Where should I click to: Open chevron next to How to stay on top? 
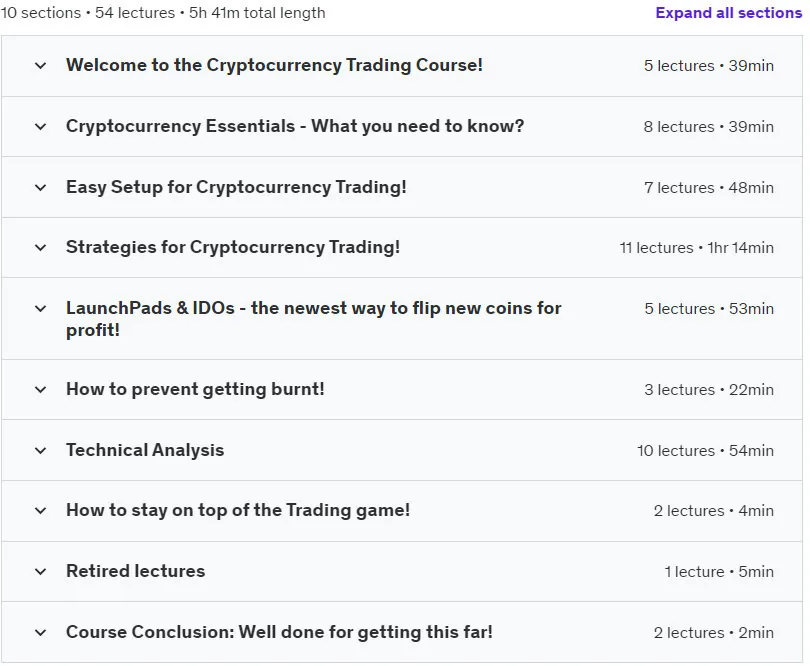(x=40, y=510)
